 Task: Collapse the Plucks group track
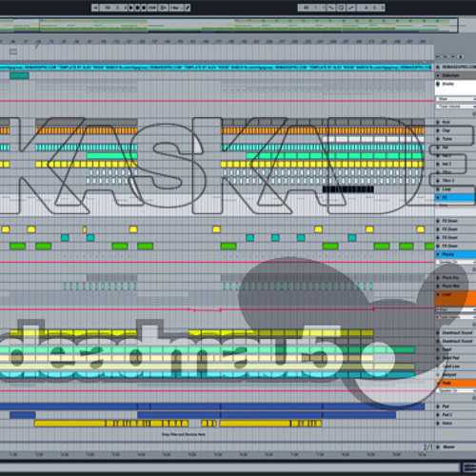(x=438, y=254)
